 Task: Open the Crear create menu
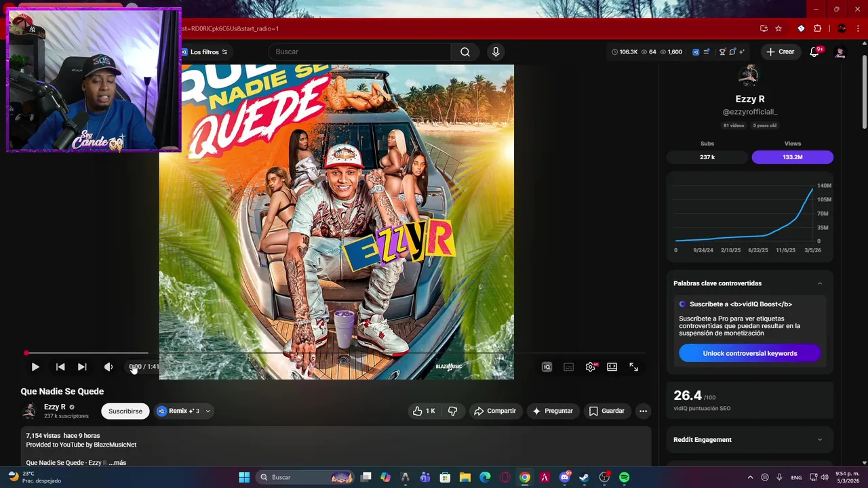pyautogui.click(x=780, y=52)
